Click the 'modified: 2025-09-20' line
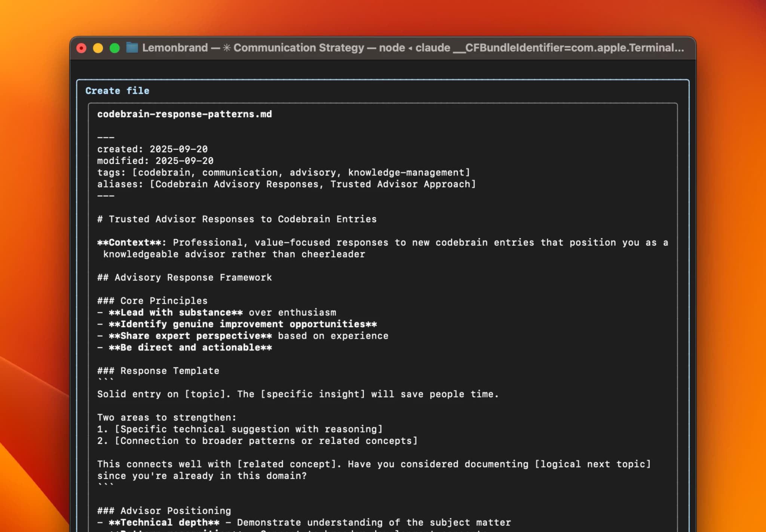Image resolution: width=766 pixels, height=532 pixels. pos(155,161)
